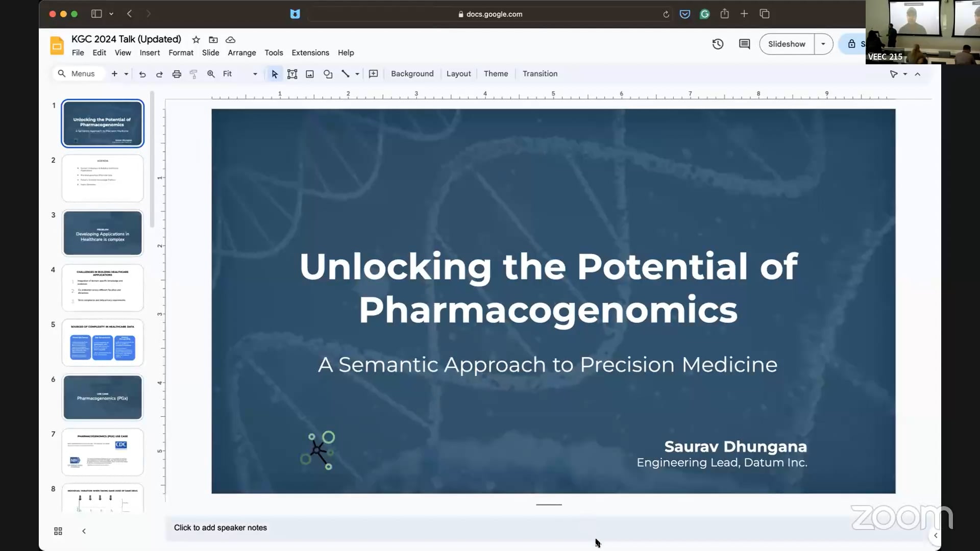Image resolution: width=980 pixels, height=551 pixels.
Task: Open version history via clock icon
Action: pos(718,44)
